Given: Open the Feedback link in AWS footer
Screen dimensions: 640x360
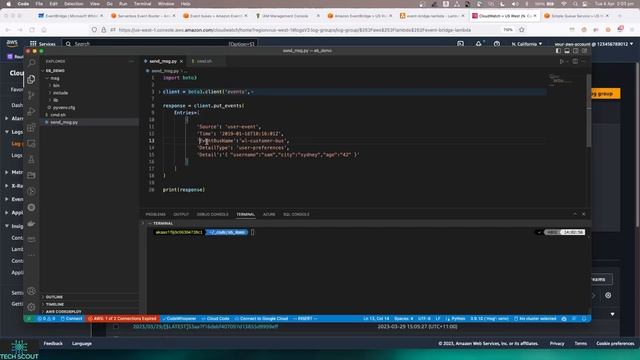Looking at the screenshot, I should point(53,344).
